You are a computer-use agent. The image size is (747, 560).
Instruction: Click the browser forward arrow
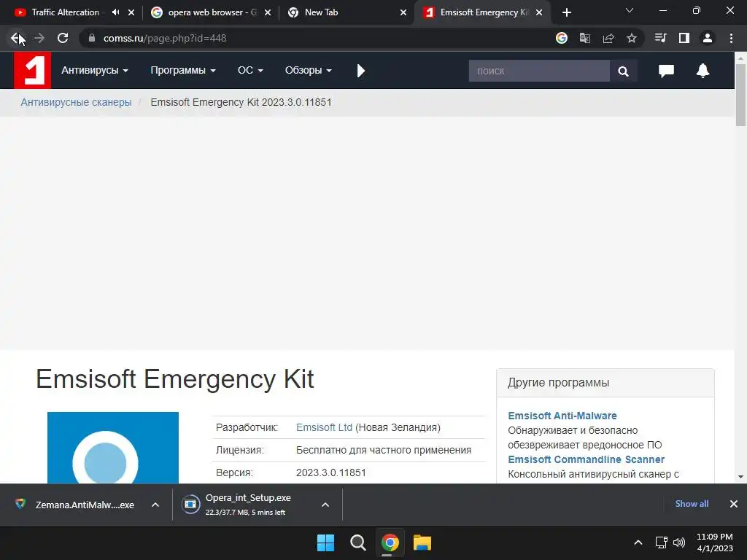(x=39, y=38)
